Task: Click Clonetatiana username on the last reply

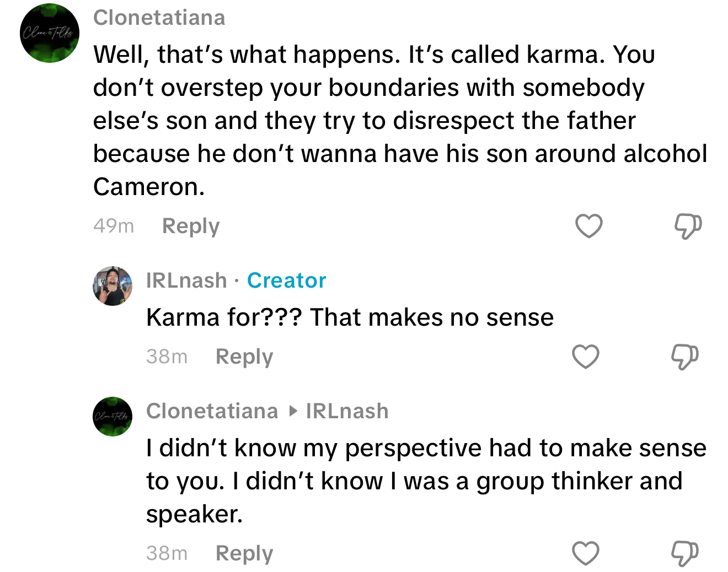Action: [212, 411]
